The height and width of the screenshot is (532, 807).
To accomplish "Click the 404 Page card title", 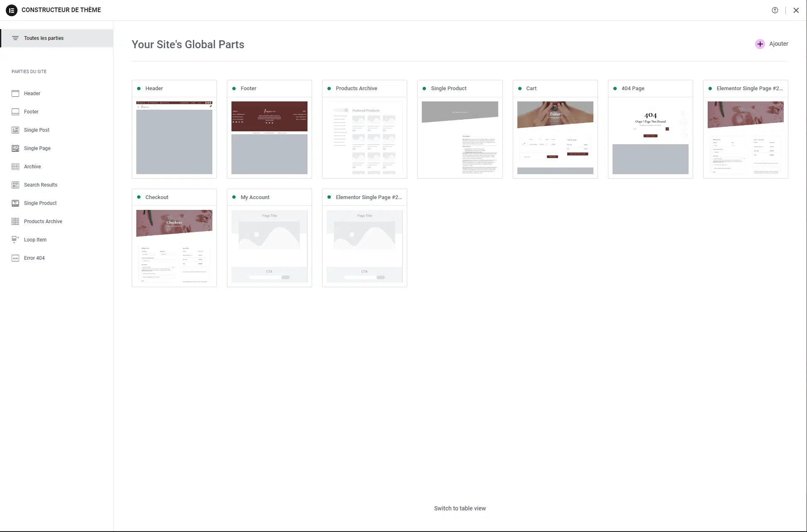I will pyautogui.click(x=633, y=89).
